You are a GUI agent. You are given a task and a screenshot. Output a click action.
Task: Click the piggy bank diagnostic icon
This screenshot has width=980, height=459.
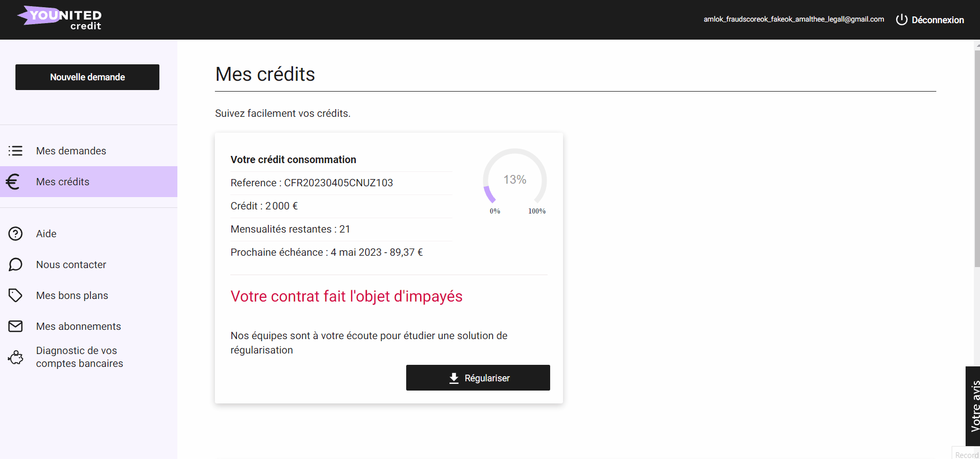[15, 357]
